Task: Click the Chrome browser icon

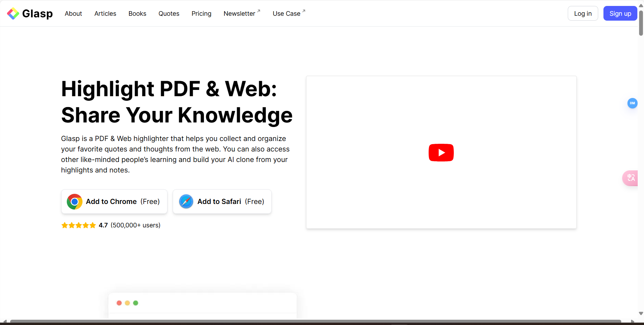Action: (x=74, y=202)
